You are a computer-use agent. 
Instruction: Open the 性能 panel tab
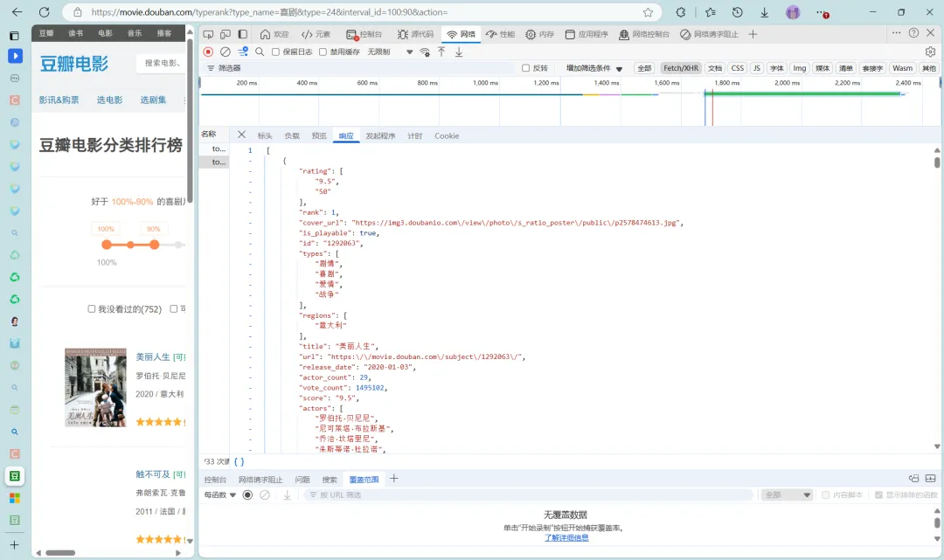click(500, 34)
